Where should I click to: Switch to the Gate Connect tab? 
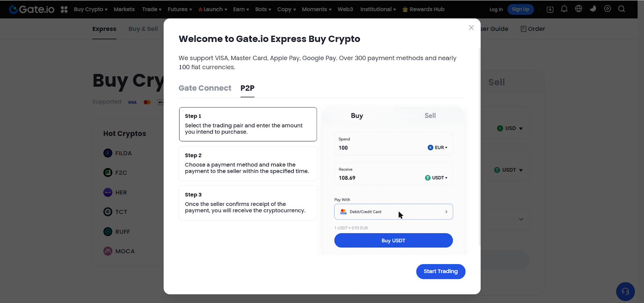pos(205,88)
